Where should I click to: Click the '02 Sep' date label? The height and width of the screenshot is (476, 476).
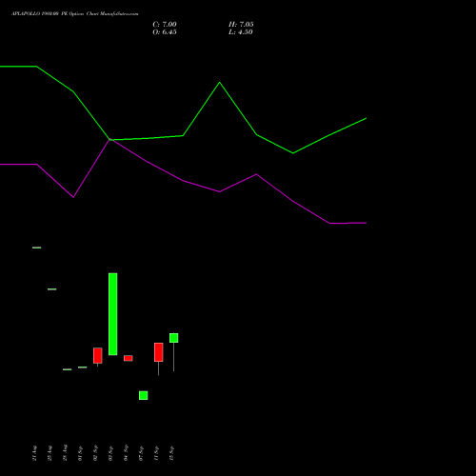95,453
